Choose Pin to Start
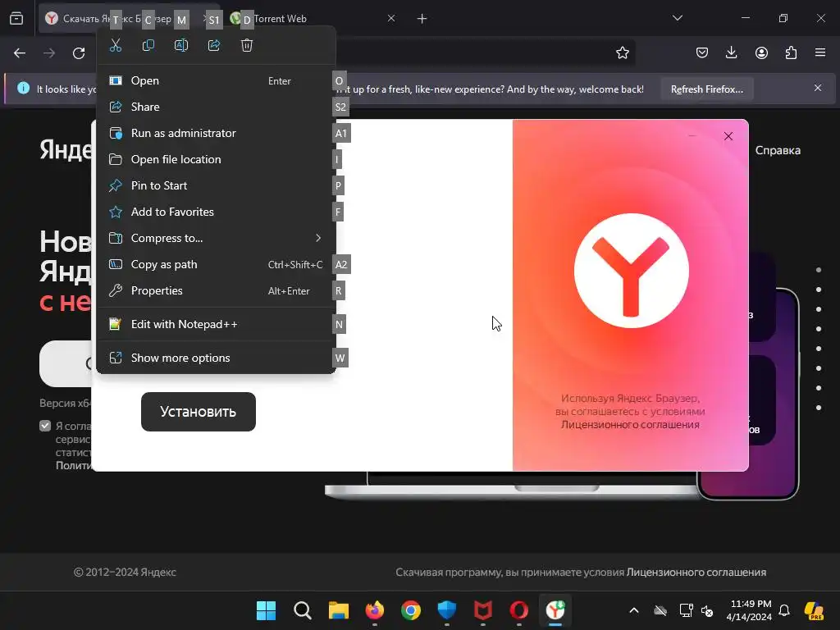This screenshot has width=840, height=630. [x=216, y=186]
